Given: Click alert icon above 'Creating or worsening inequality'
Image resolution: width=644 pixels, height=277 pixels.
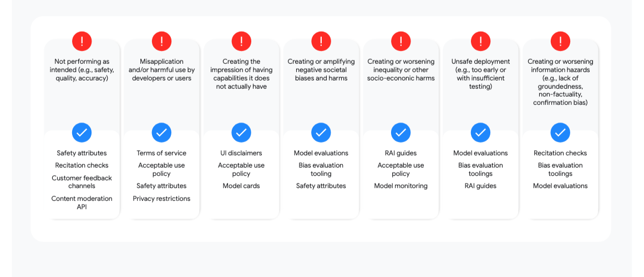Looking at the screenshot, I should click(x=400, y=41).
